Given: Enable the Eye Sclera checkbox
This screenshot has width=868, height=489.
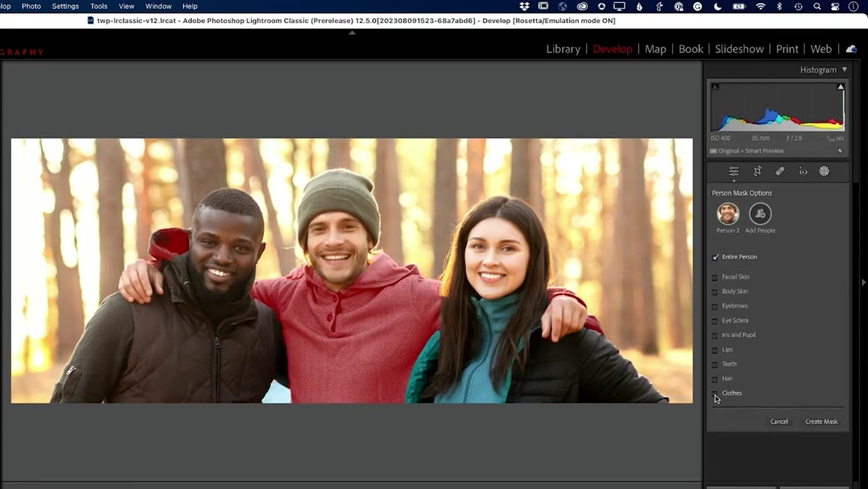Looking at the screenshot, I should (x=715, y=320).
